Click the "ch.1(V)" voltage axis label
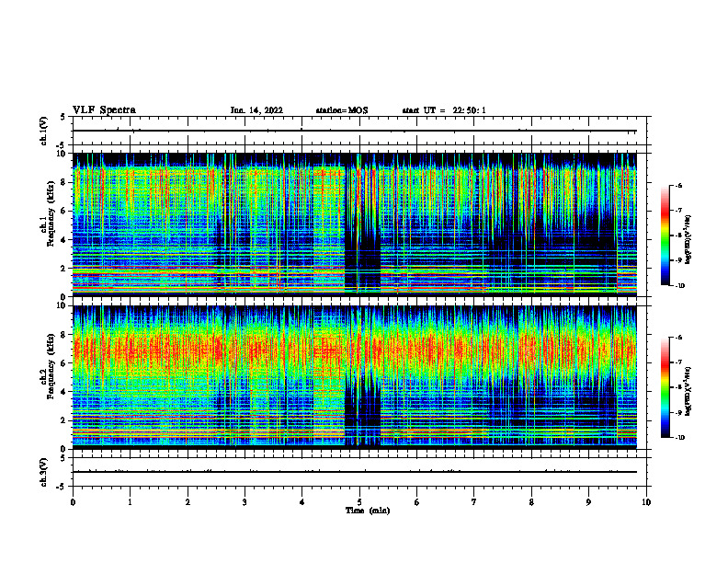The height and width of the screenshot is (563, 728). click(44, 131)
